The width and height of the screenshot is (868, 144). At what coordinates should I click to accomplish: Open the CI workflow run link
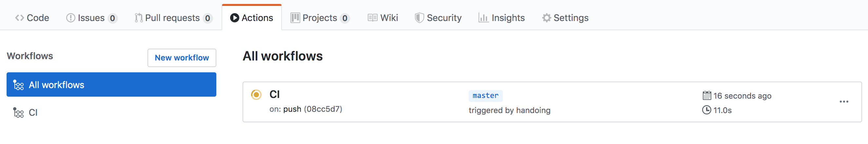pyautogui.click(x=275, y=94)
